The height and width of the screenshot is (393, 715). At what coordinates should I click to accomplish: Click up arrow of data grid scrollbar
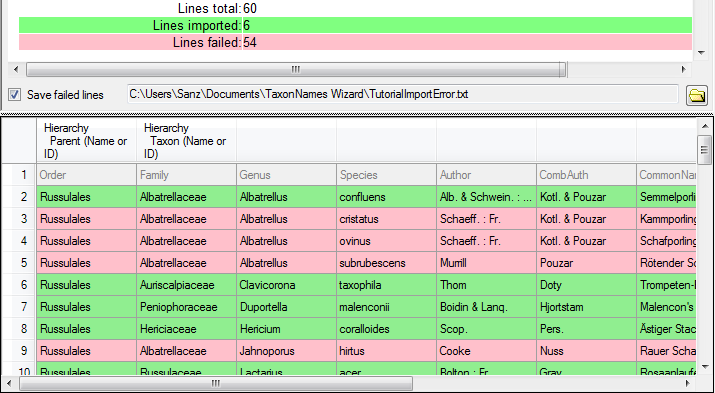click(705, 126)
